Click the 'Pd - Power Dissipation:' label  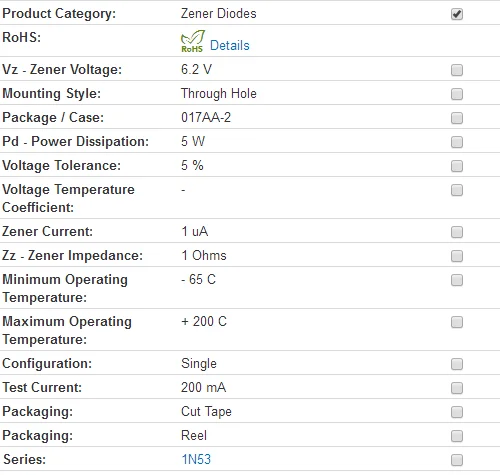(x=76, y=142)
